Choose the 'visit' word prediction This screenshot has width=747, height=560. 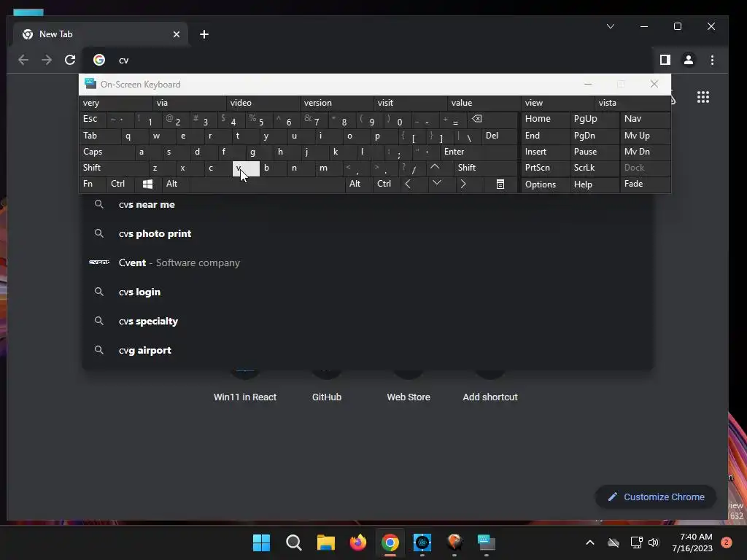[411, 103]
